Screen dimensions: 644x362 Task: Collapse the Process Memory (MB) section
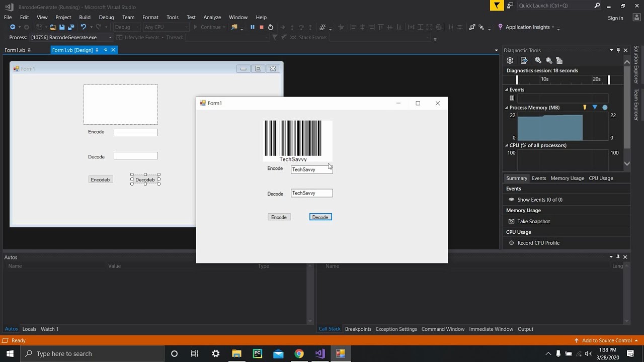point(507,108)
